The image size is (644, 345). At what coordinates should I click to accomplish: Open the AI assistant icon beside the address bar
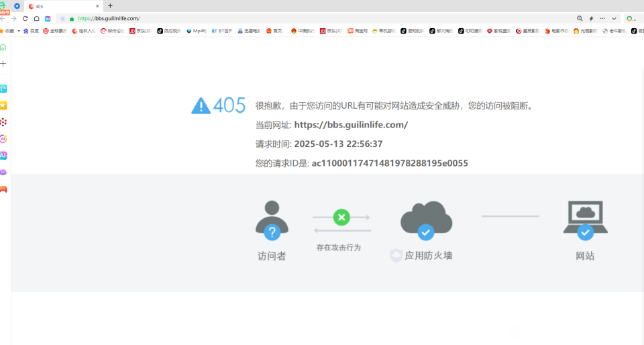click(x=48, y=19)
